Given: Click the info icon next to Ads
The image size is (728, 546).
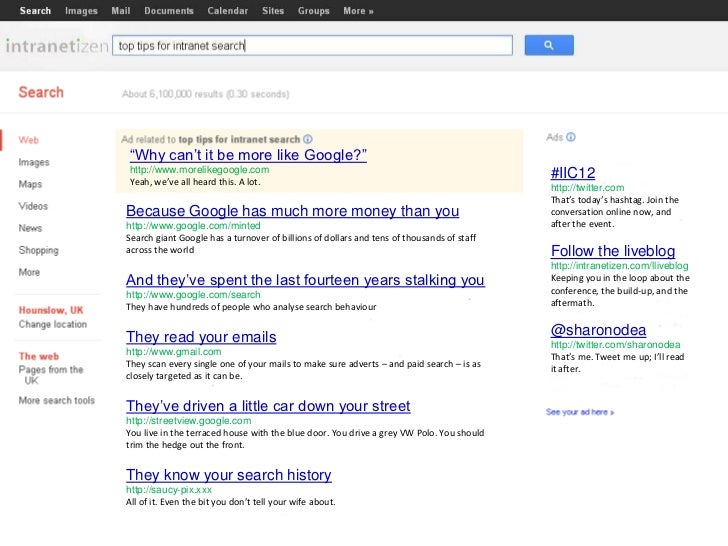Looking at the screenshot, I should [x=571, y=137].
